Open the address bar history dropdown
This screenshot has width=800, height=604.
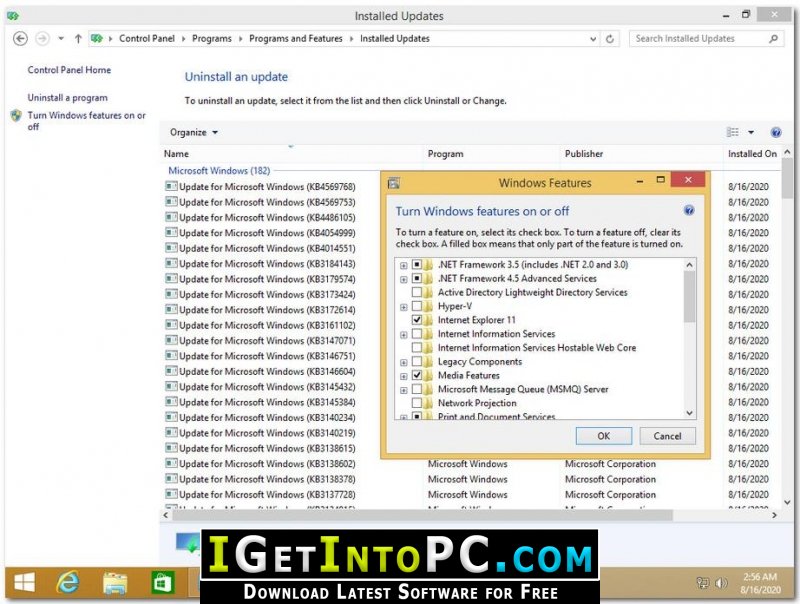(593, 39)
